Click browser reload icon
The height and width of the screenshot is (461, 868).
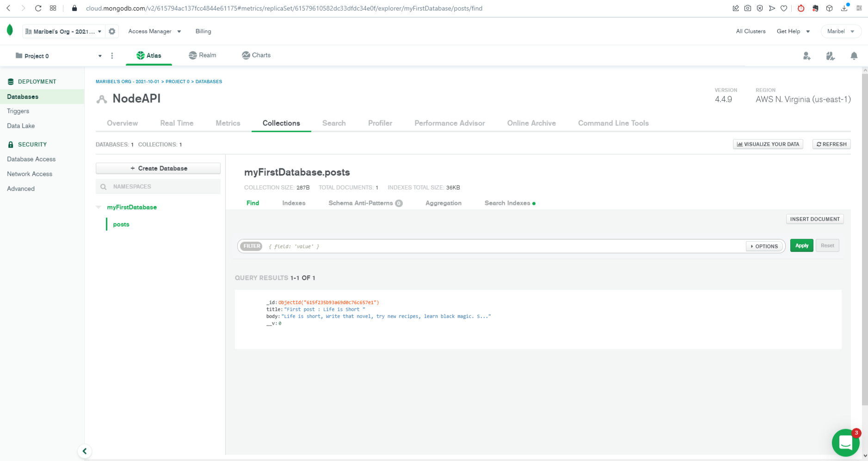tap(38, 8)
